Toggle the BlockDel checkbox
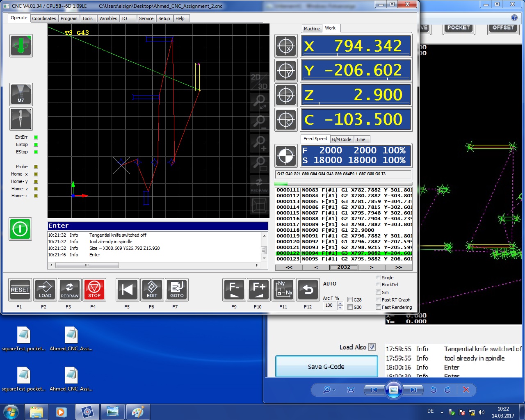The width and height of the screenshot is (525, 420). (x=379, y=285)
